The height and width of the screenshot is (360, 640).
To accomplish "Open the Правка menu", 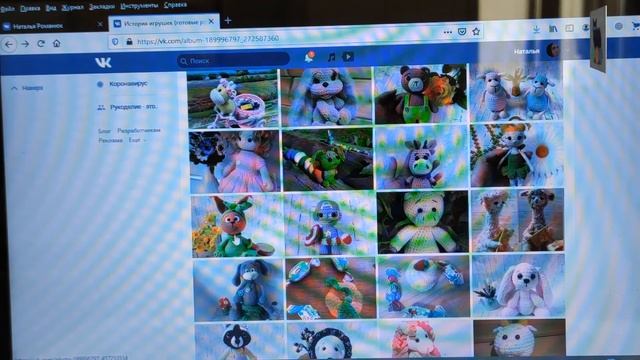I will tap(30, 8).
